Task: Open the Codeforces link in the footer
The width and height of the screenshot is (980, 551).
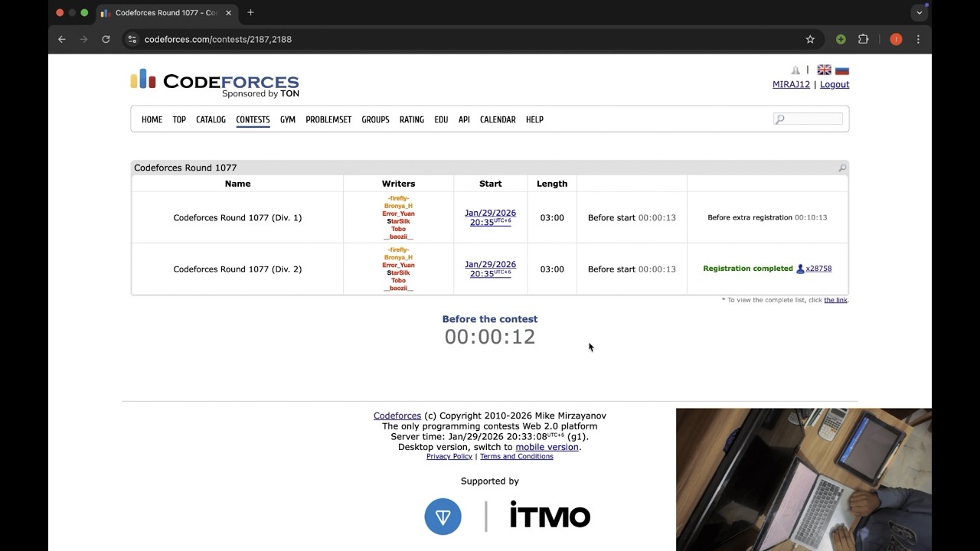Action: (x=397, y=416)
